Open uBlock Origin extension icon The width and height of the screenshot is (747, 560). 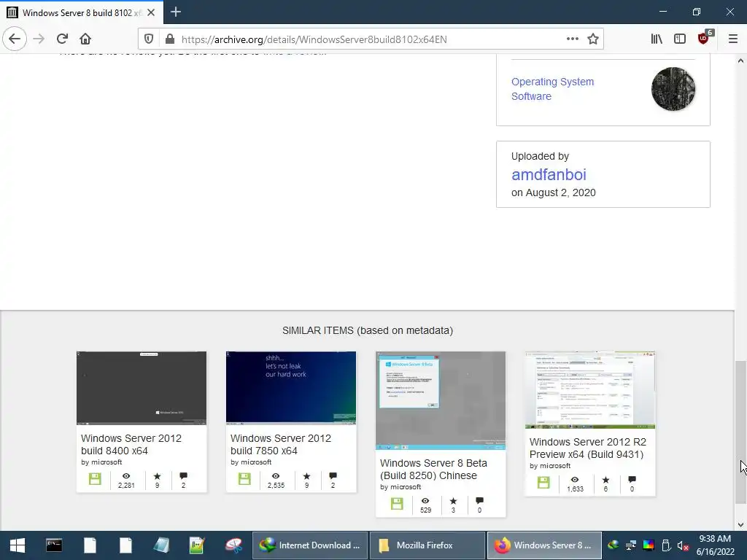pyautogui.click(x=705, y=38)
